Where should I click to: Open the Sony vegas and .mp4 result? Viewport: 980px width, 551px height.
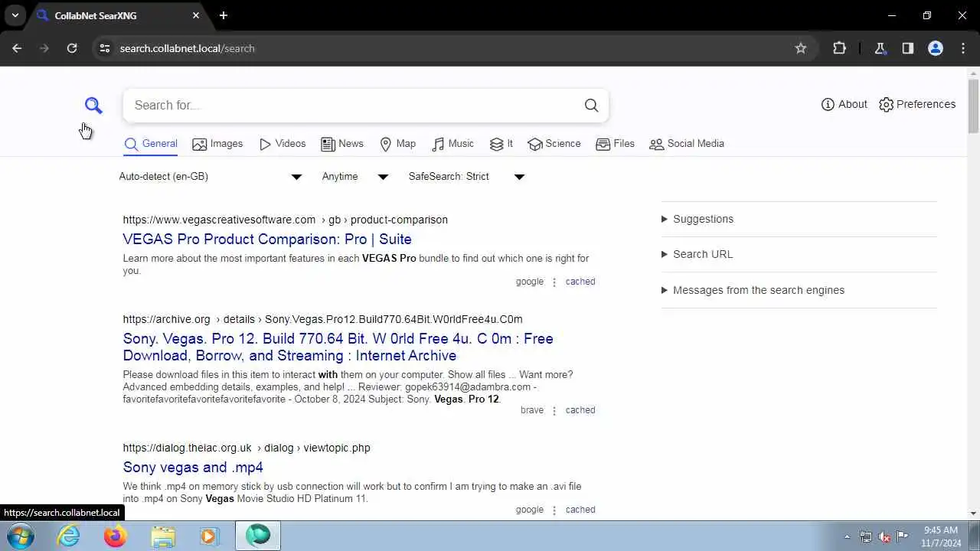tap(193, 468)
